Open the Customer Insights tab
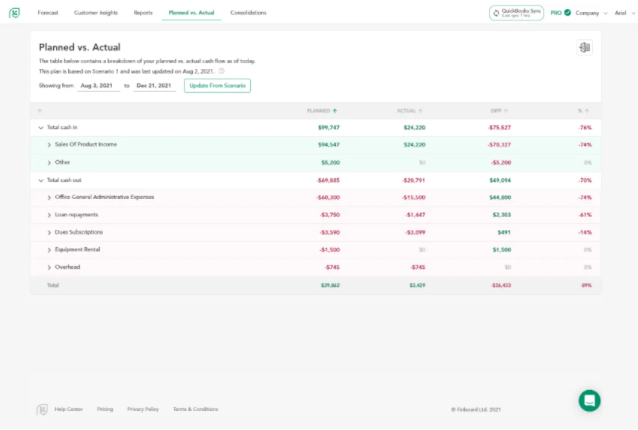The height and width of the screenshot is (430, 638). click(96, 13)
